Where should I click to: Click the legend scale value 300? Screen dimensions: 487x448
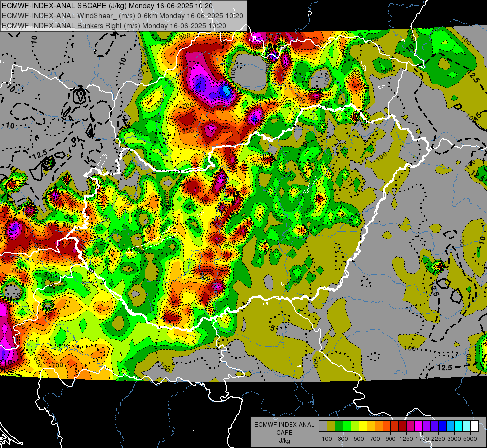pos(343,439)
